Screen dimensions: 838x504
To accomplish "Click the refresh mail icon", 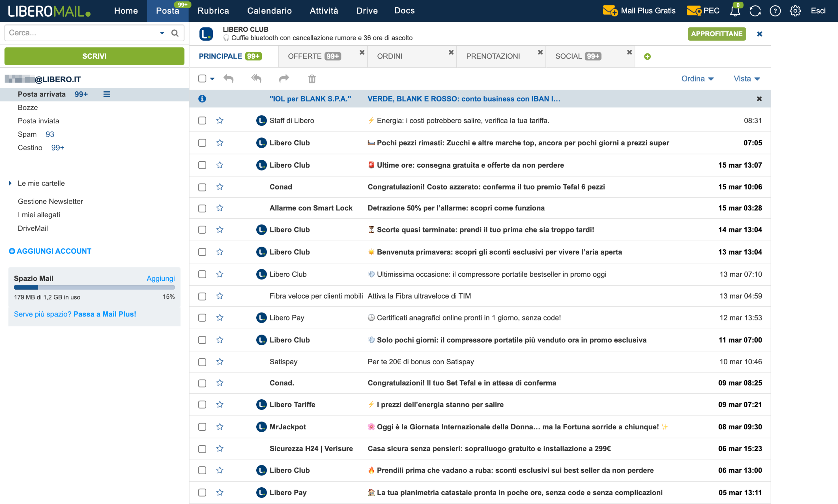I will click(755, 11).
